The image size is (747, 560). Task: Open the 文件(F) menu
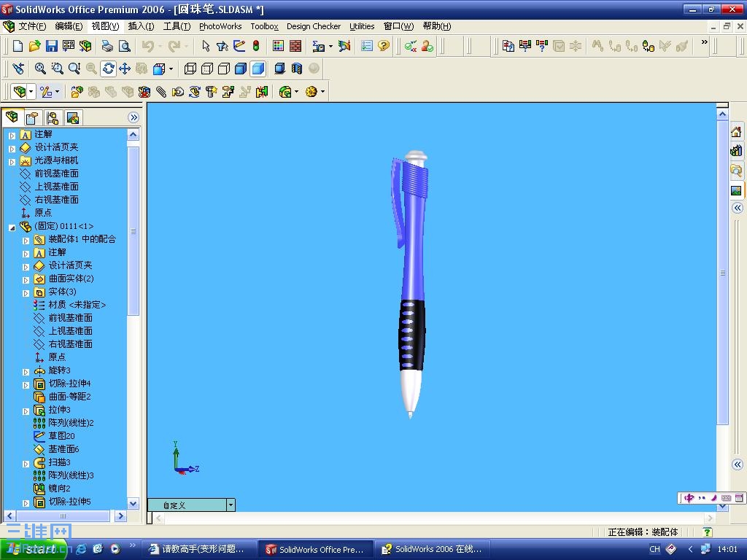pyautogui.click(x=32, y=26)
